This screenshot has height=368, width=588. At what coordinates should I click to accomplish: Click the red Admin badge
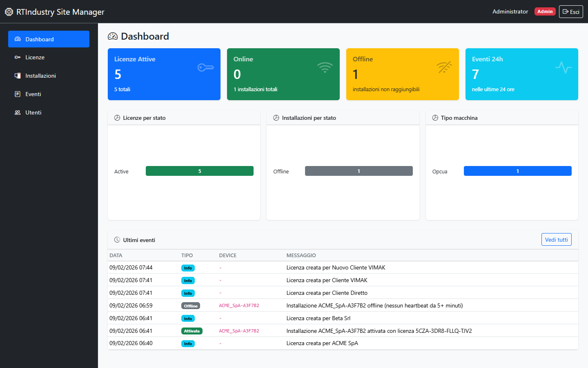coord(545,11)
